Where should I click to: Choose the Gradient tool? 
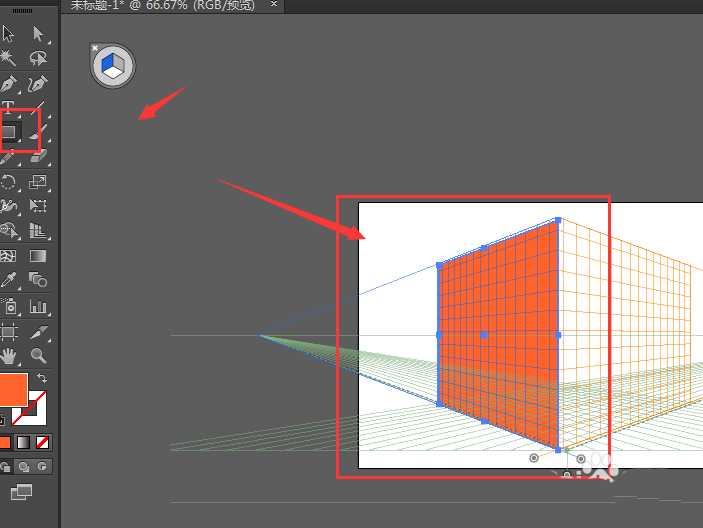point(38,256)
